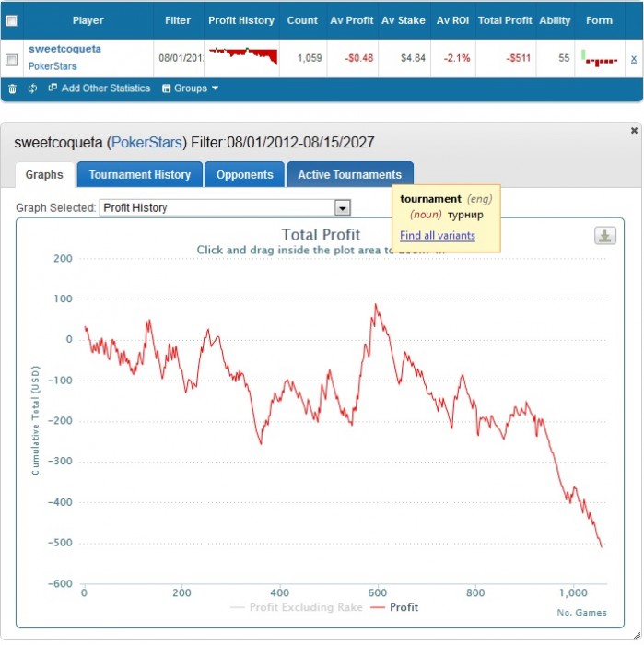Sort by Player column header
644x645 pixels.
click(88, 20)
